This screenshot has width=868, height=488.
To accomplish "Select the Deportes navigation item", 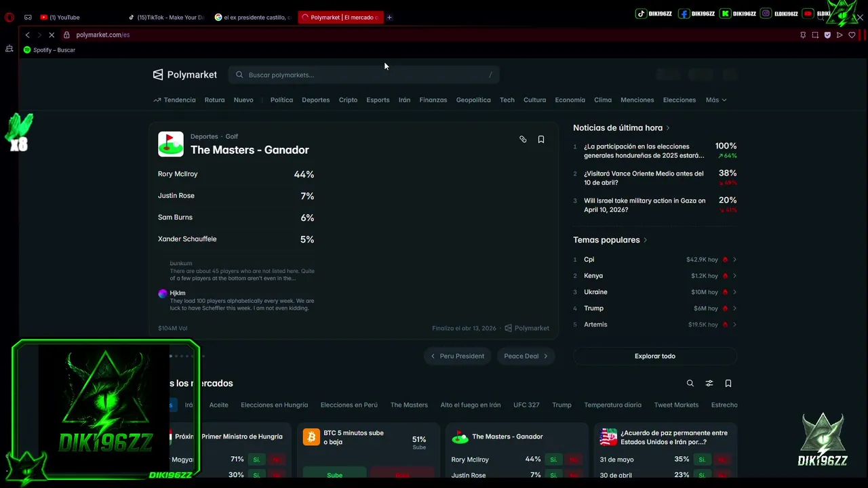I will coord(315,100).
